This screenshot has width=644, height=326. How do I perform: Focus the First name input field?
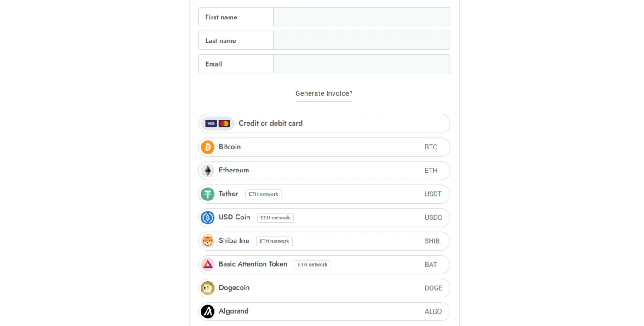362,17
